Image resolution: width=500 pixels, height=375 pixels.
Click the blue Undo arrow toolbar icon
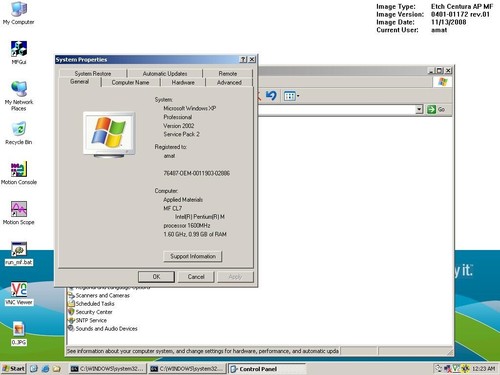[x=271, y=96]
